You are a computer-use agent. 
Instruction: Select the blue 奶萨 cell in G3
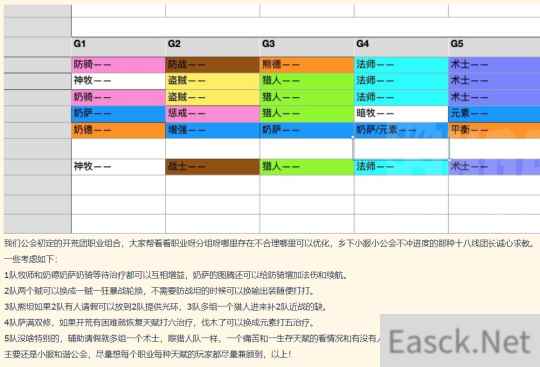click(307, 130)
